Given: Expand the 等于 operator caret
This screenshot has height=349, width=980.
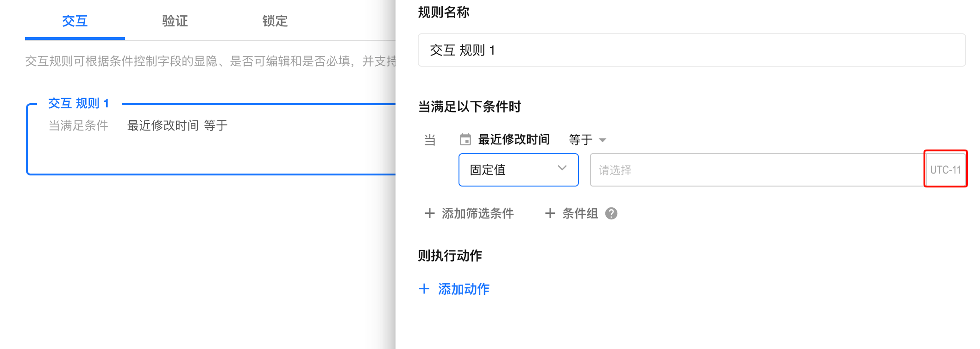Looking at the screenshot, I should click(x=603, y=140).
